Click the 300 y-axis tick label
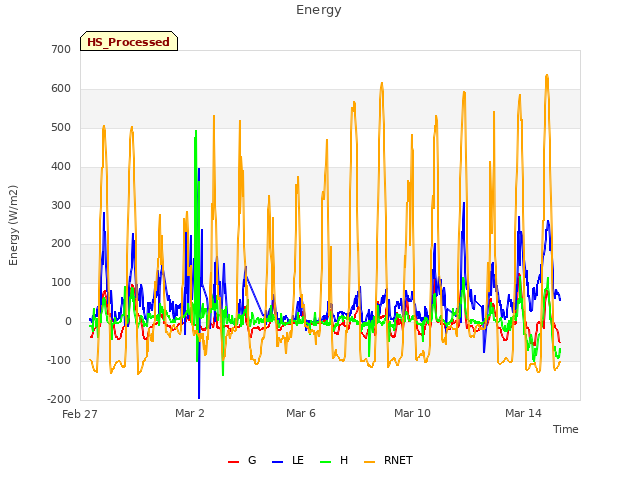640x480 pixels. (x=61, y=205)
